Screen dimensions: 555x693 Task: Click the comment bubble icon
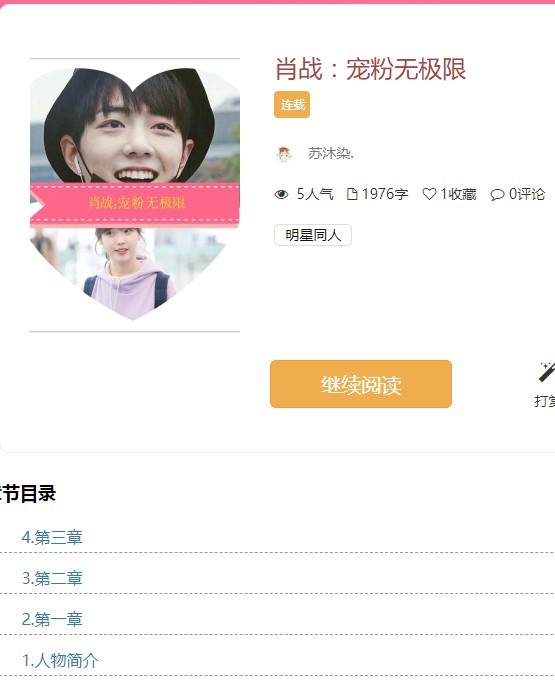(497, 195)
